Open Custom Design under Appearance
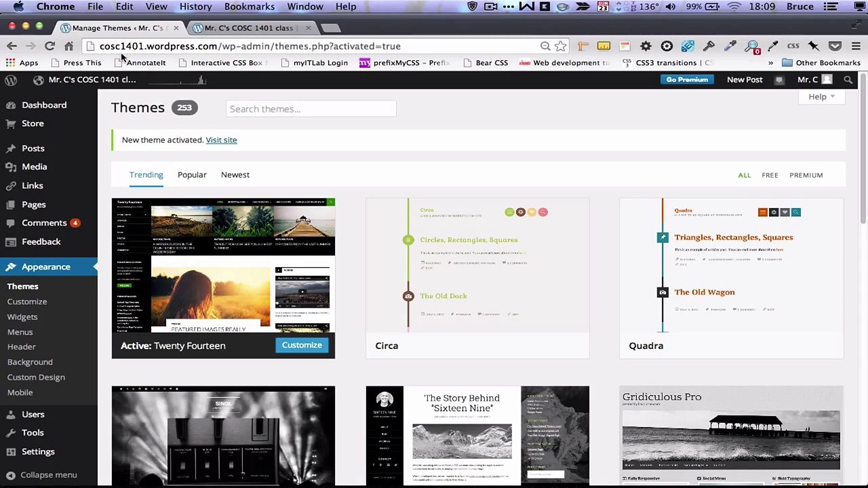Image resolution: width=868 pixels, height=488 pixels. click(36, 377)
